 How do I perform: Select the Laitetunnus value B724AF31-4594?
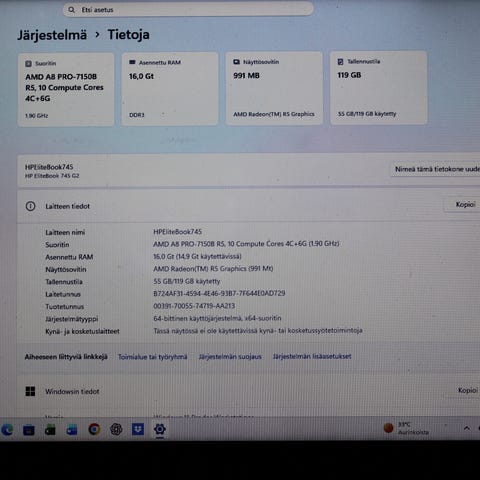click(x=219, y=293)
